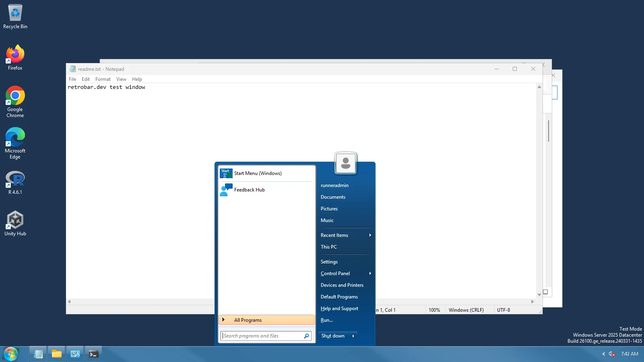Click the muted volume tray icon
The width and height of the screenshot is (644, 362).
[612, 354]
